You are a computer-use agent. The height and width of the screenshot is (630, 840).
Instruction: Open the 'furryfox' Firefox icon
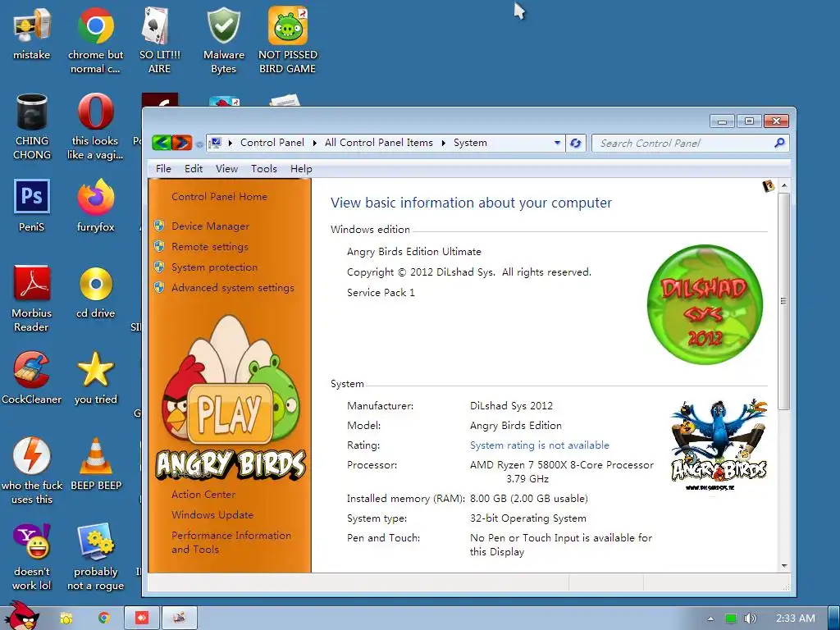tap(95, 205)
